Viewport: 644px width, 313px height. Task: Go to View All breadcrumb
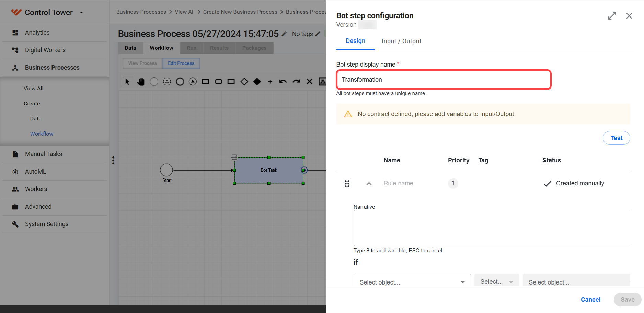point(185,12)
